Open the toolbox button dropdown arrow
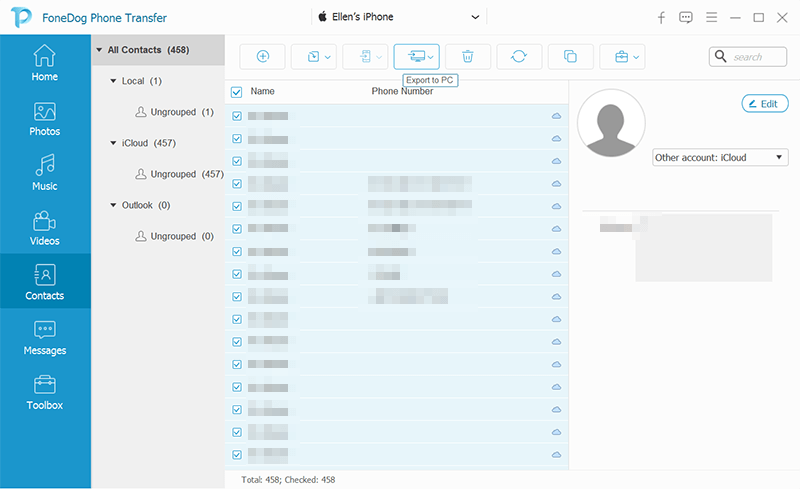This screenshot has width=800, height=489. 636,57
